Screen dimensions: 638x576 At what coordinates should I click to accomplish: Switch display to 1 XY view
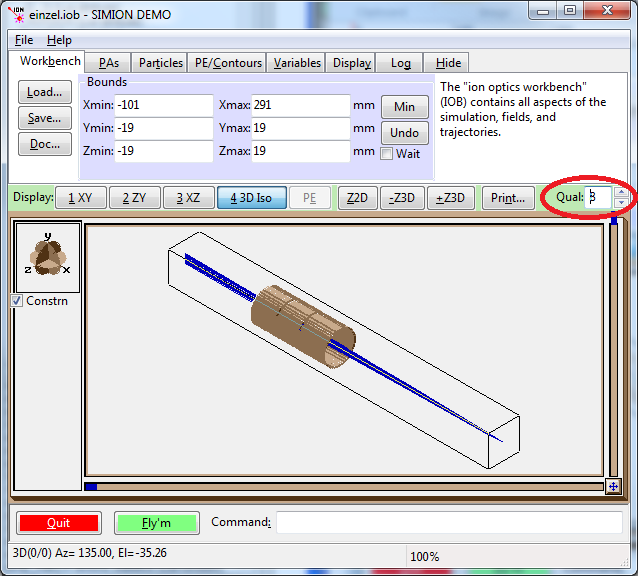(x=81, y=198)
